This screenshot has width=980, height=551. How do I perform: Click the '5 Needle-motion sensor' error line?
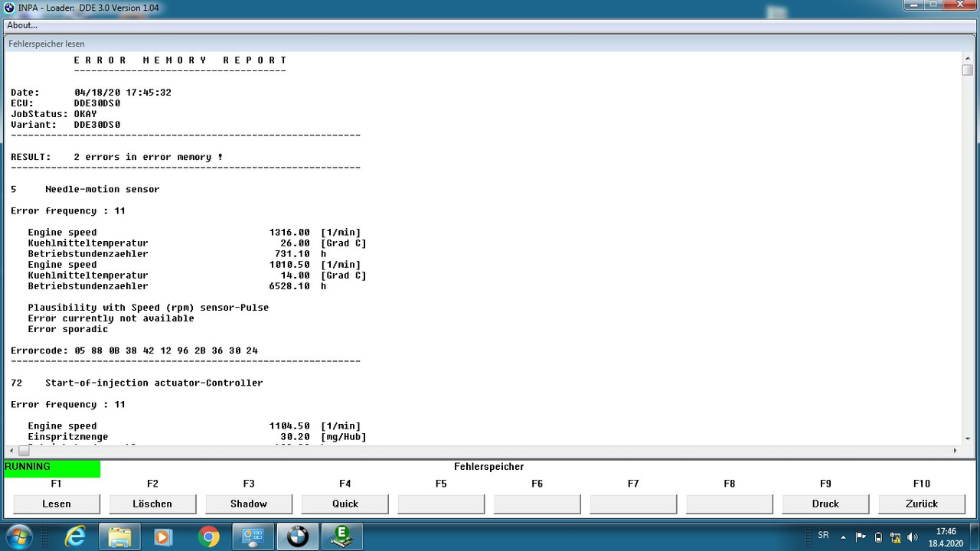(x=85, y=189)
